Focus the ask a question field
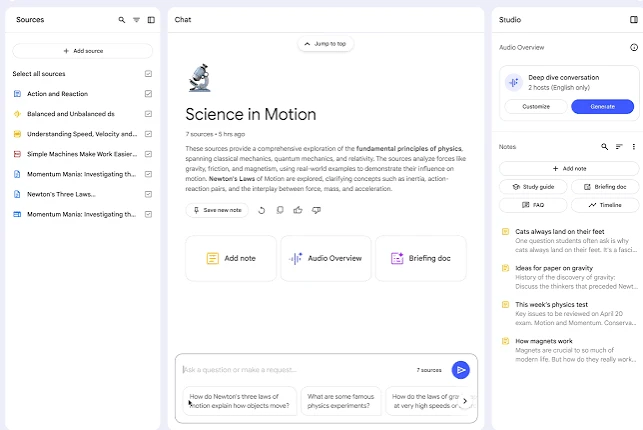This screenshot has height=430, width=643. pos(295,370)
